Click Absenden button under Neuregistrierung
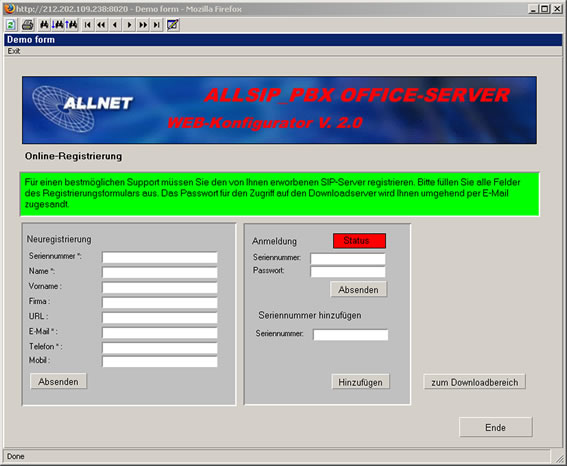This screenshot has width=567, height=466. 58,381
